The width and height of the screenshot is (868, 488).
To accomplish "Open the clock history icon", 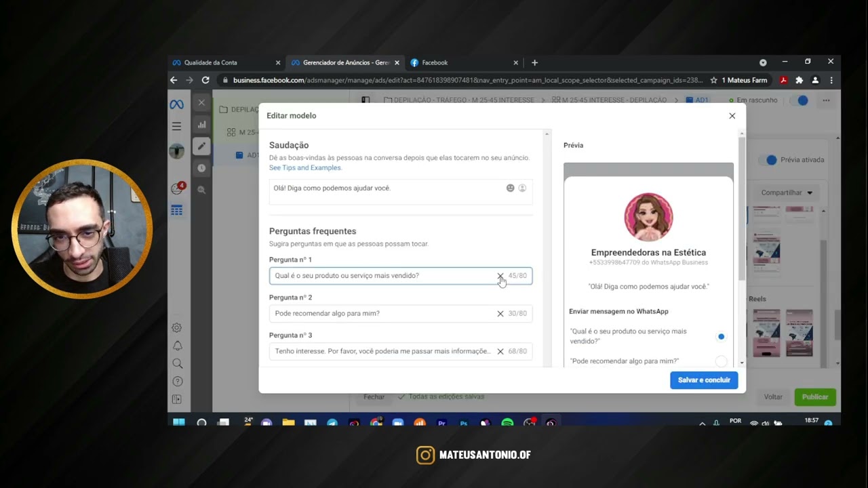I will (201, 167).
